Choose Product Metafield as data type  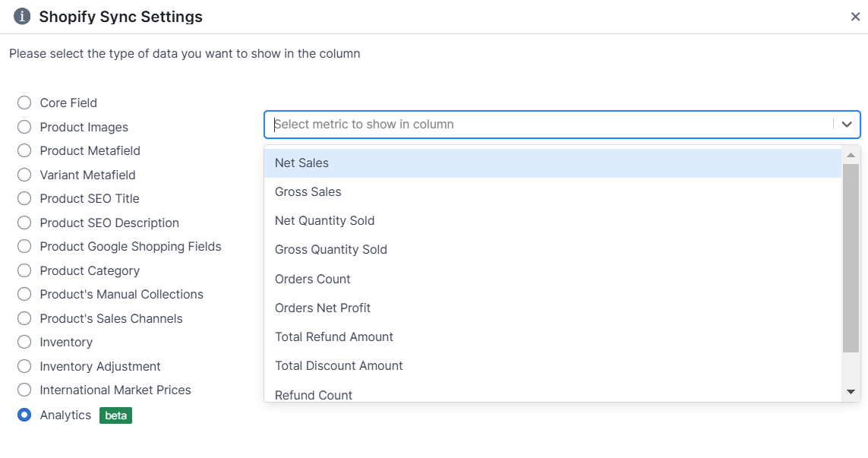(x=24, y=150)
